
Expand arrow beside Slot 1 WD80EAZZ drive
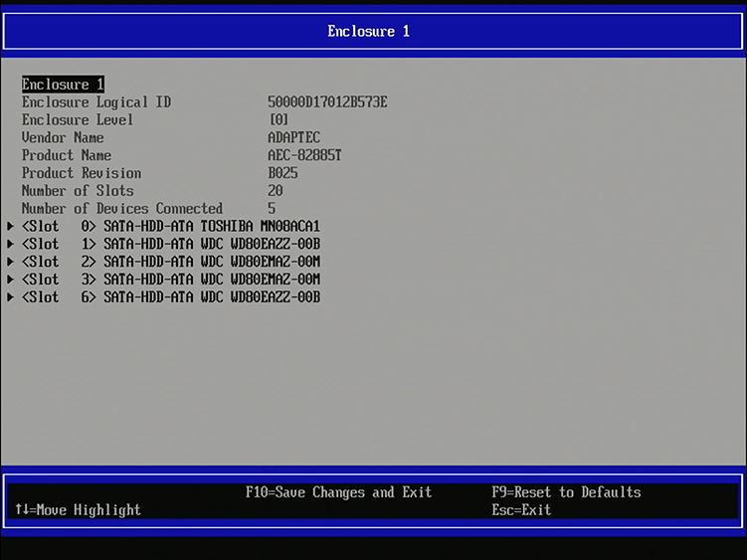pyautogui.click(x=10, y=244)
